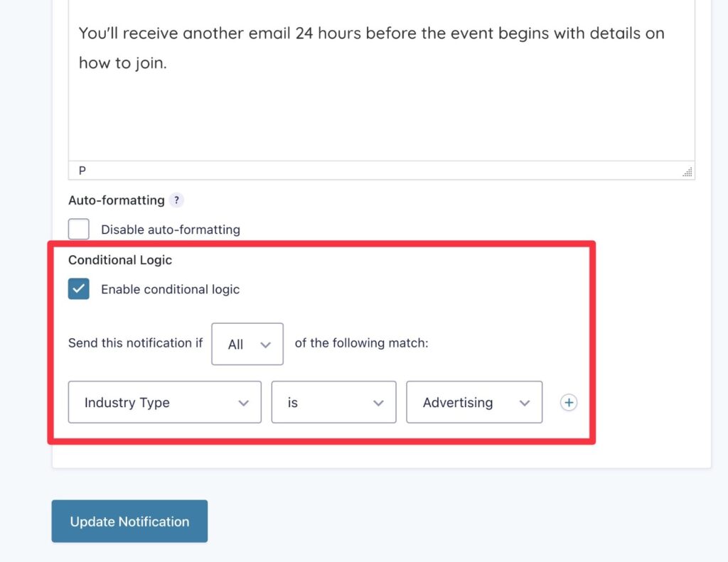728x562 pixels.
Task: Click the Auto-formatting label
Action: point(115,200)
